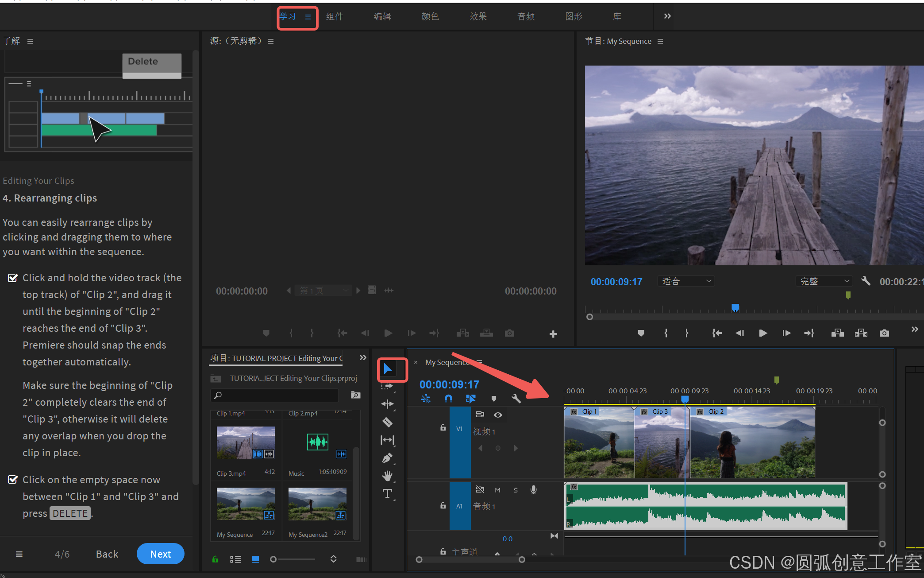
Task: Toggle timeline snap magnet
Action: tap(448, 398)
